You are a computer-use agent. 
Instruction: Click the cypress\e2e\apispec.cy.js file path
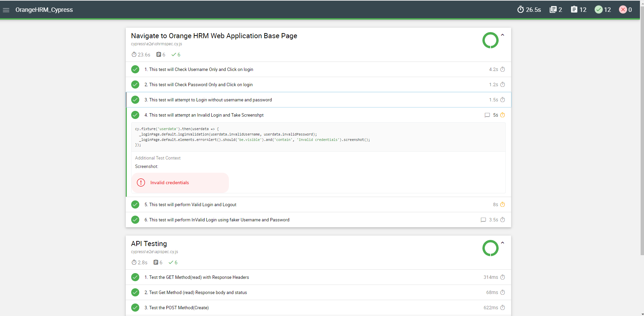click(x=154, y=252)
